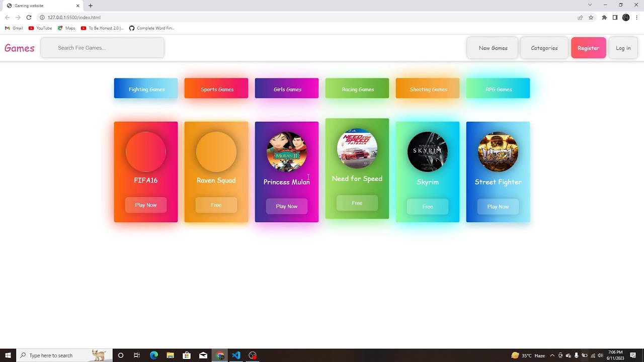Click the pink Register button
644x362 pixels.
coord(589,48)
